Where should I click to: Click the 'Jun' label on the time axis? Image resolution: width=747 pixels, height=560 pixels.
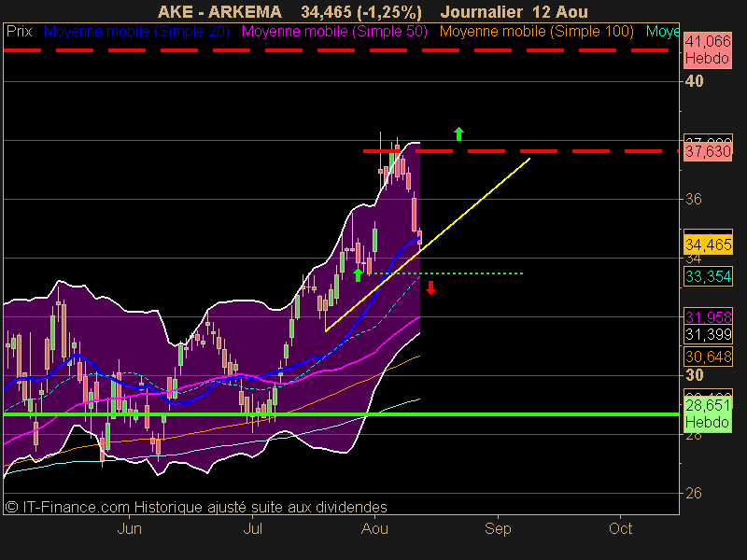tap(129, 528)
